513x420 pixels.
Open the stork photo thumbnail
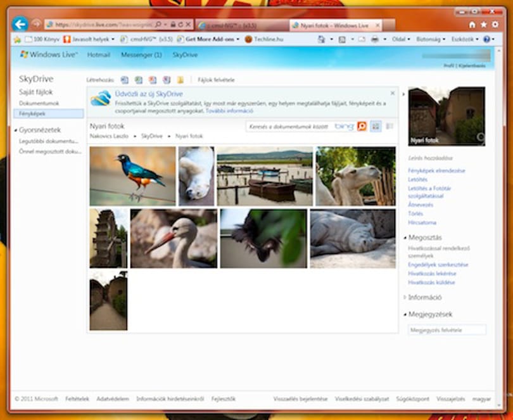click(x=174, y=239)
